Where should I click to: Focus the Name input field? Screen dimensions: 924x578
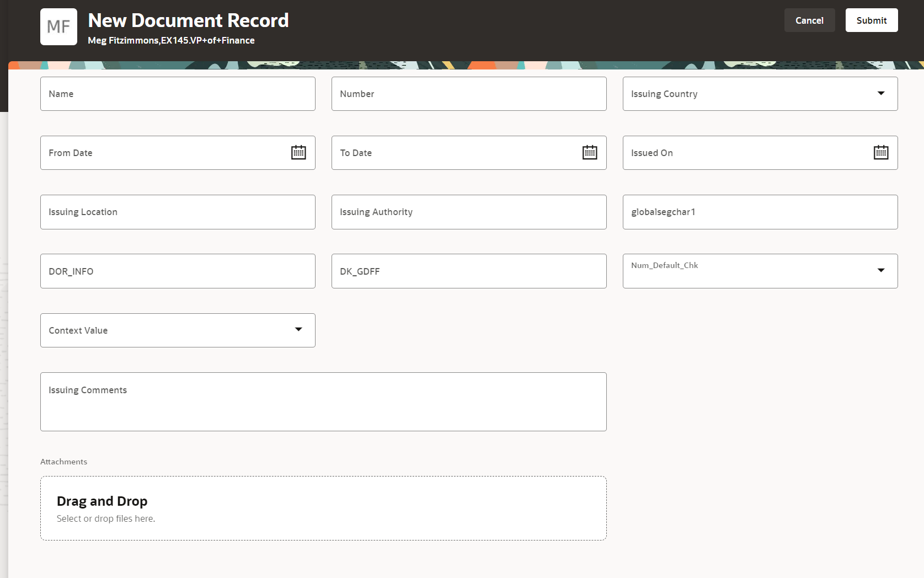click(178, 94)
